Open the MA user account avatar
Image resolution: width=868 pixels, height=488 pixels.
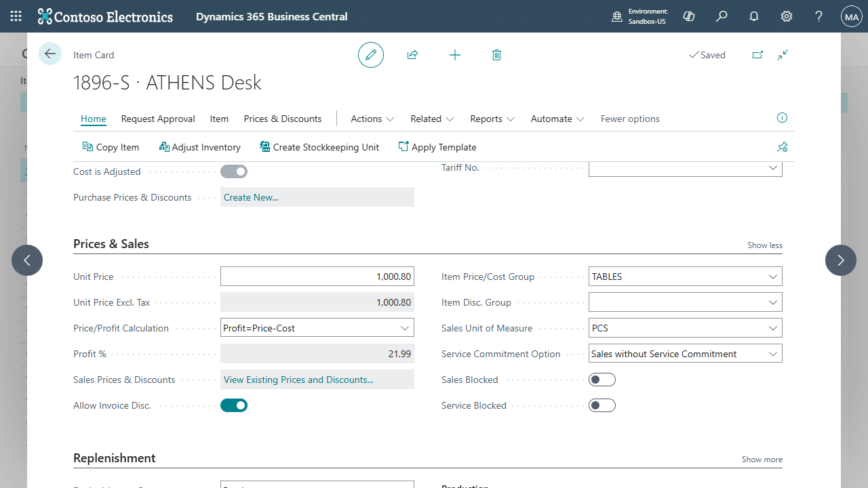[x=851, y=16]
